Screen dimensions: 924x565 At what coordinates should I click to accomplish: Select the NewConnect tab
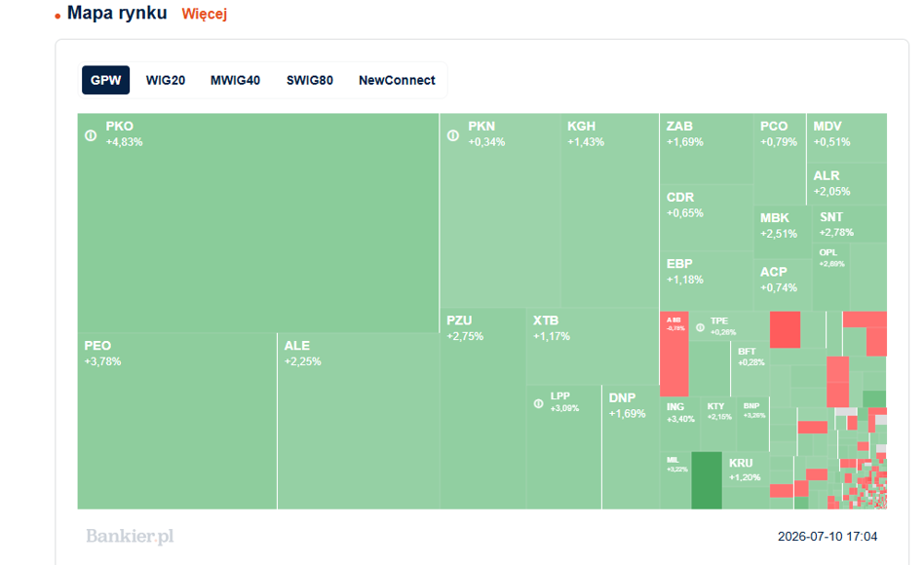pos(397,80)
